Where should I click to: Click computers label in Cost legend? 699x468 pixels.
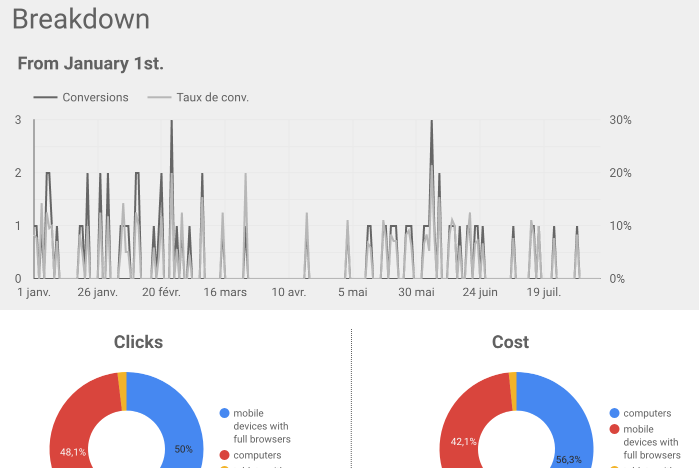[647, 413]
